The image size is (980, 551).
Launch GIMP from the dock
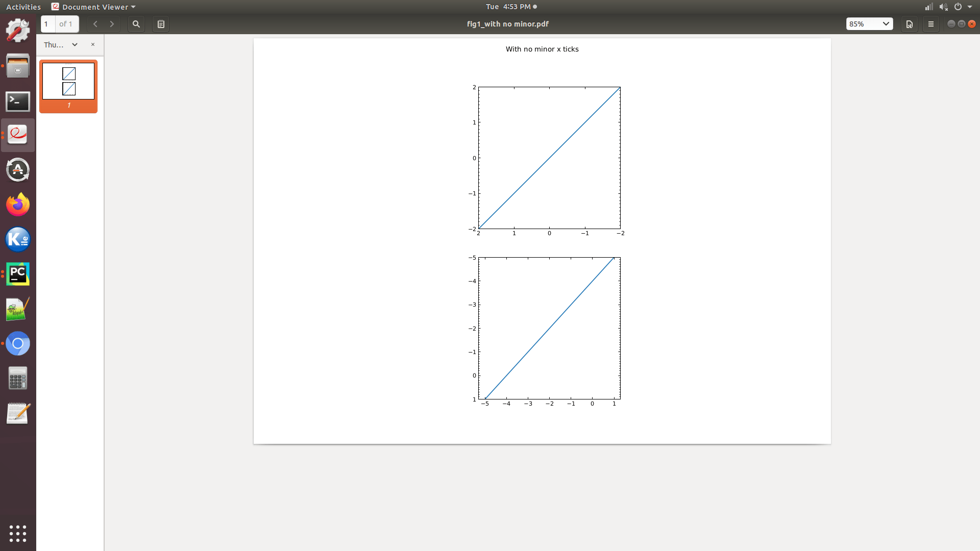tap(18, 31)
